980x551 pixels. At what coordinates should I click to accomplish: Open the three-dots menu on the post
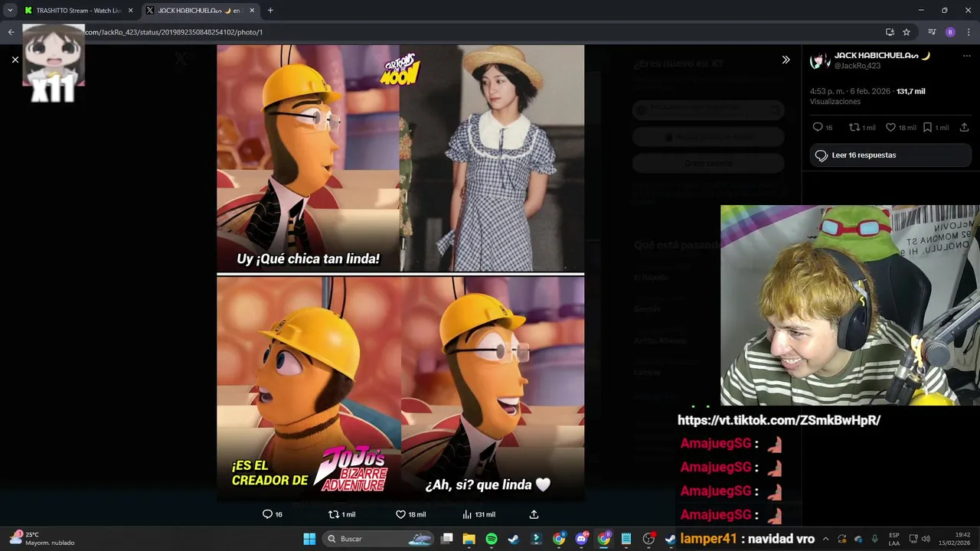pyautogui.click(x=968, y=56)
